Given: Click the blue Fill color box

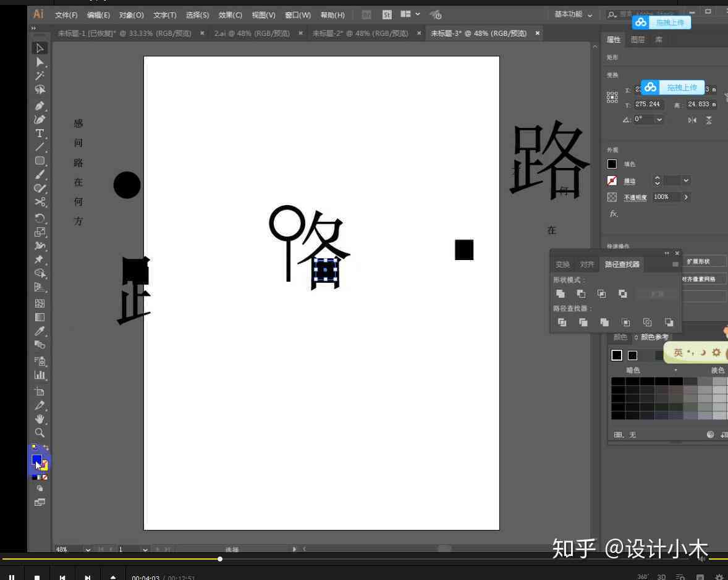Looking at the screenshot, I should (x=36, y=460).
